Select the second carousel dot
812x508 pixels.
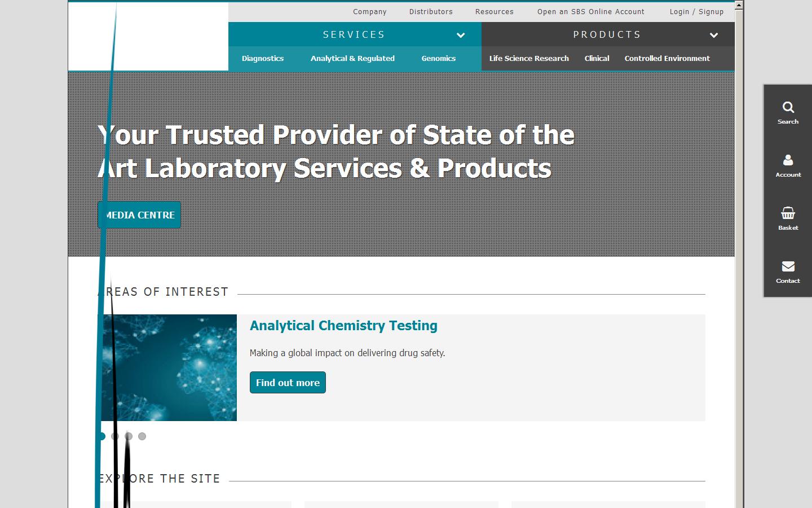click(115, 436)
